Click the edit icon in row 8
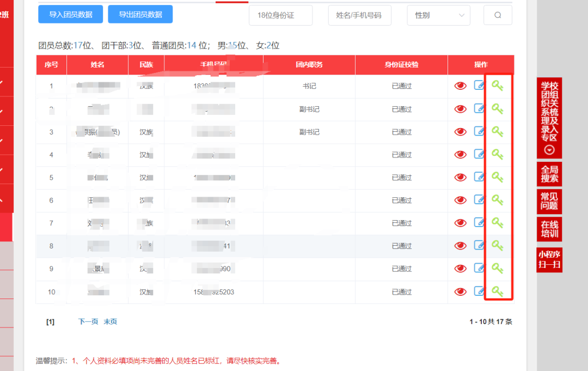The width and height of the screenshot is (588, 371). point(479,245)
